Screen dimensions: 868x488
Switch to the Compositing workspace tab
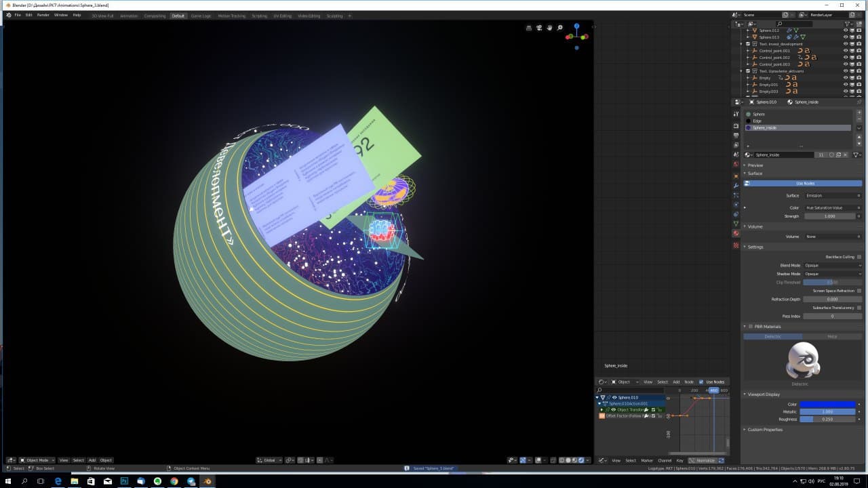(x=155, y=16)
